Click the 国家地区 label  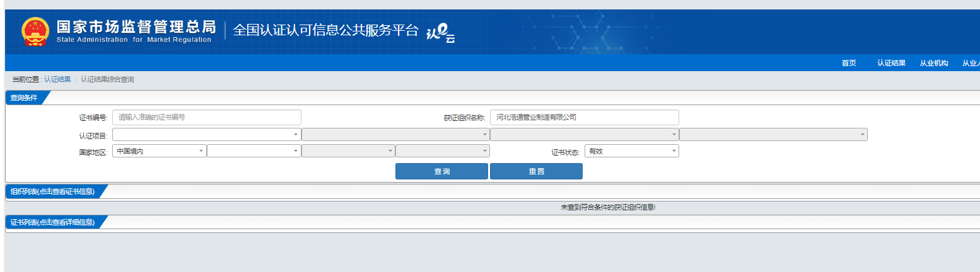click(93, 152)
